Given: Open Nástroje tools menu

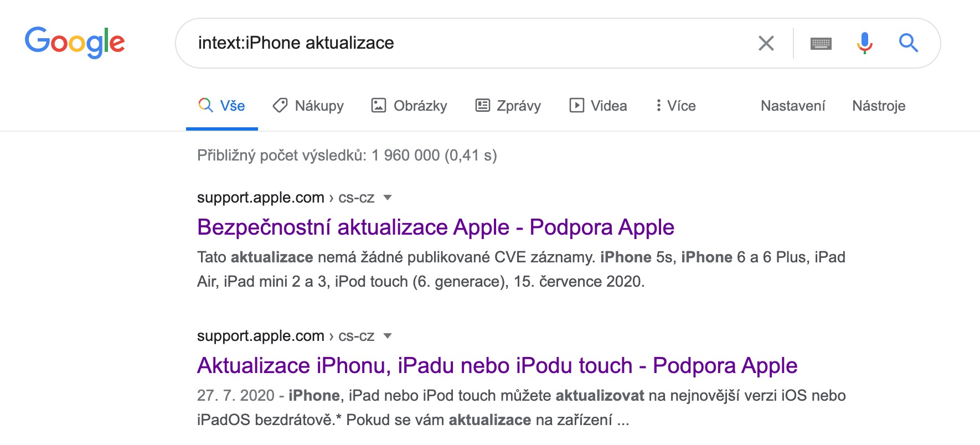Looking at the screenshot, I should (878, 106).
